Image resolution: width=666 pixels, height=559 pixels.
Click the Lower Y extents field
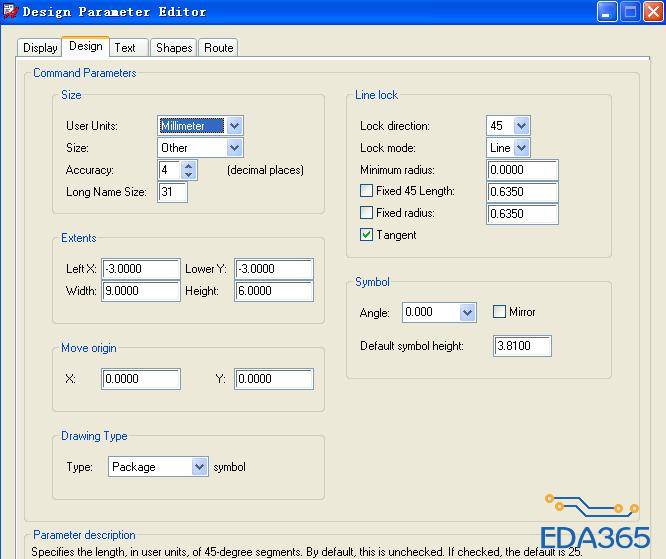274,269
